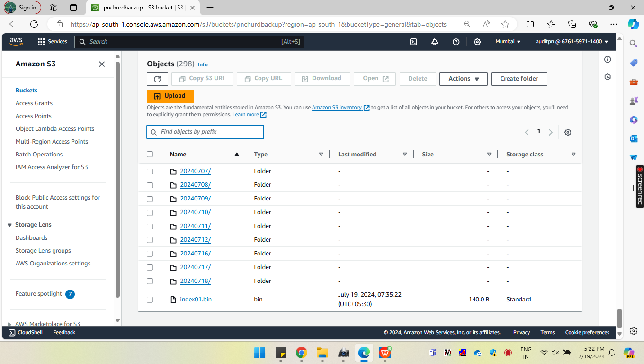644x364 pixels.
Task: Open the info panel icon on right
Action: click(x=608, y=59)
